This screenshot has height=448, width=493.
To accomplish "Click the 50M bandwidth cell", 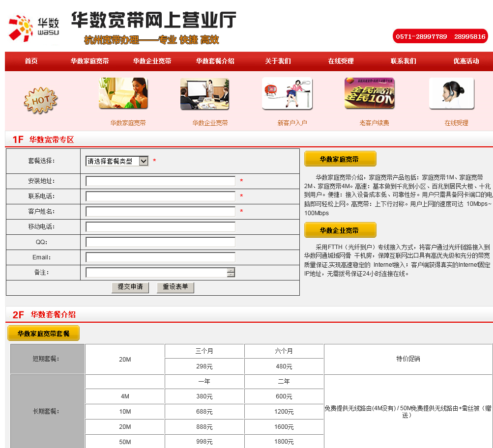I will [x=125, y=442].
